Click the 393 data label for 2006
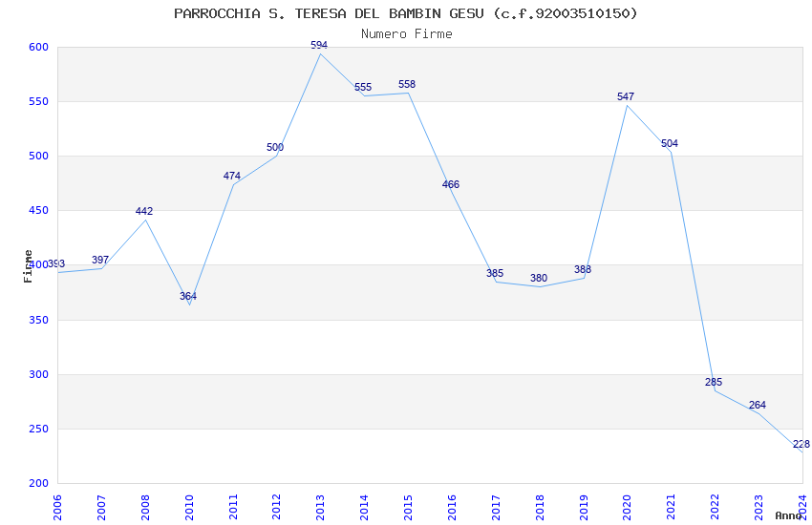Viewport: 812px width, 525px height. click(56, 264)
